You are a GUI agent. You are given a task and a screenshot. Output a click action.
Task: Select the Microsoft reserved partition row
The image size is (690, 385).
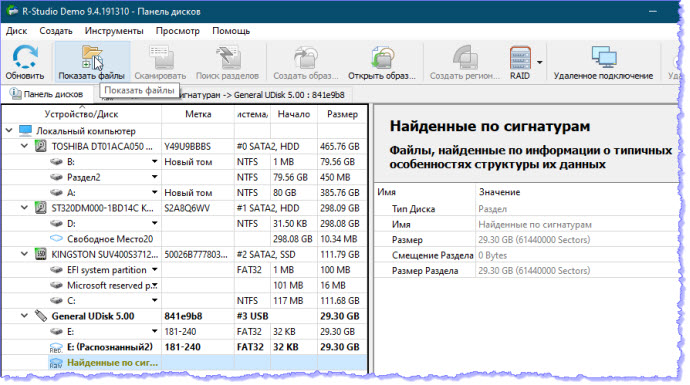[x=184, y=285]
